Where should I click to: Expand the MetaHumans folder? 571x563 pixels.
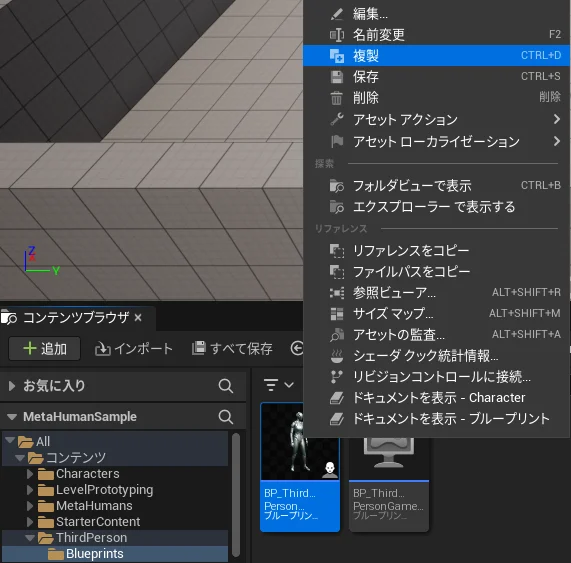(30, 506)
